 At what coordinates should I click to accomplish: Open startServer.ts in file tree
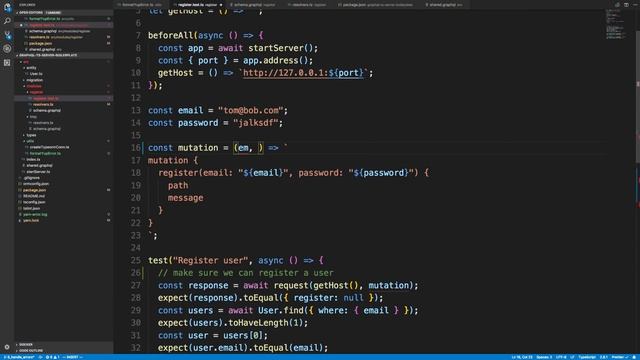[38, 172]
